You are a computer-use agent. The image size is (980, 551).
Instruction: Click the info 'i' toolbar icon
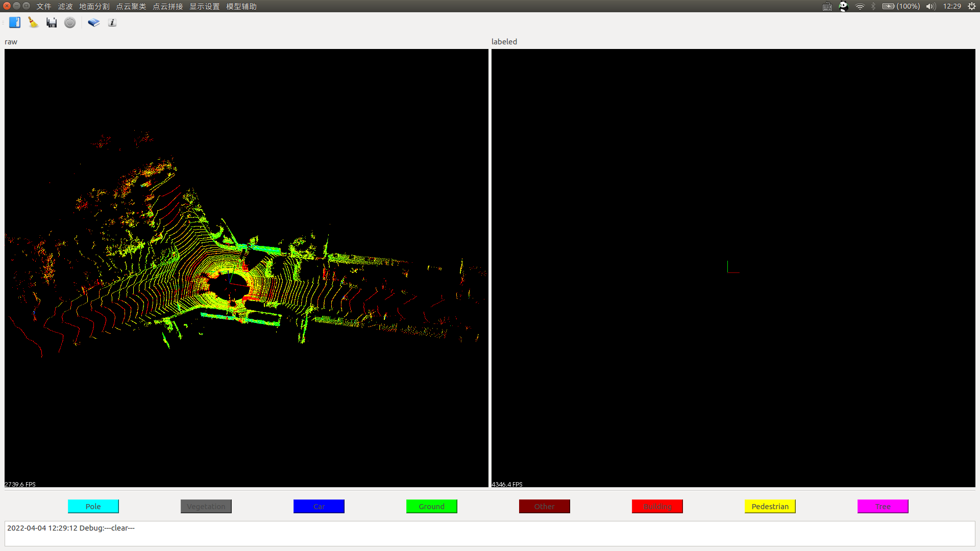[112, 22]
